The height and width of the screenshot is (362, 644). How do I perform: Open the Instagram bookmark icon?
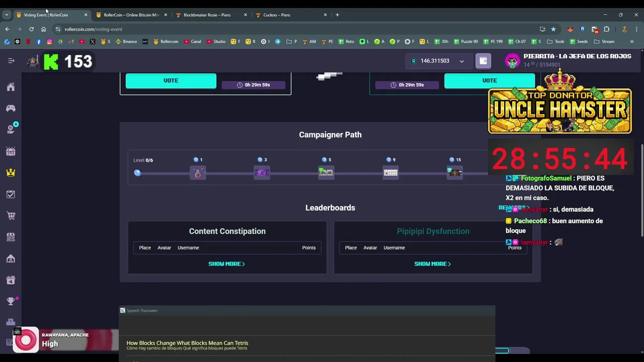click(x=49, y=42)
